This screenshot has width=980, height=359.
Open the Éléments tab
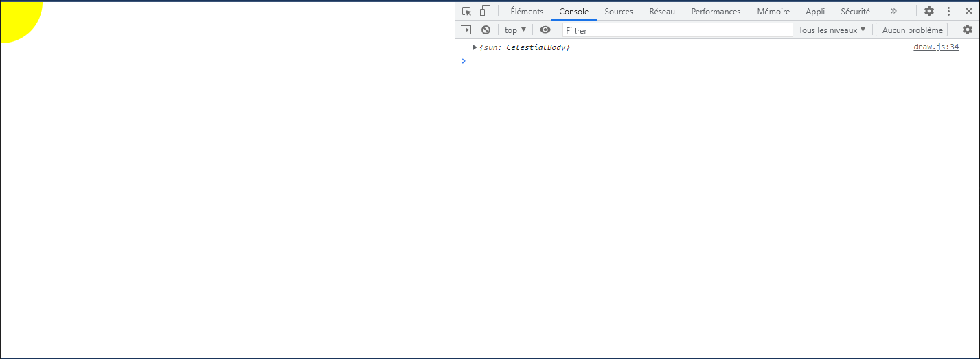527,12
